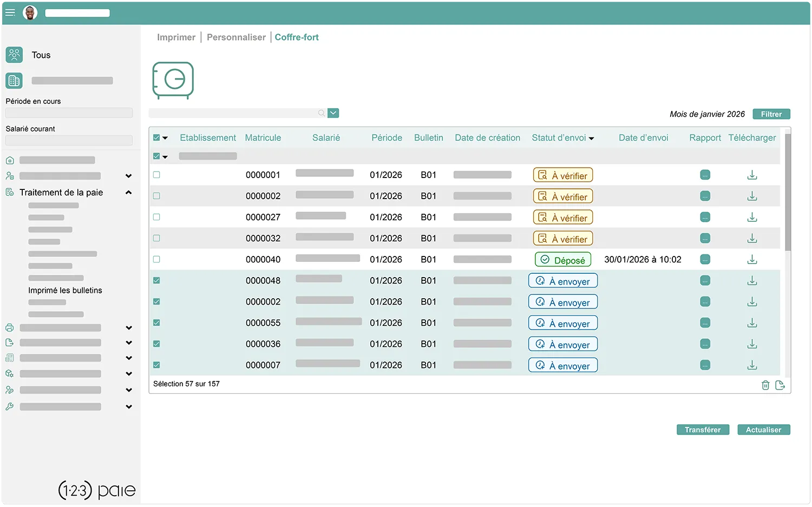This screenshot has width=812, height=507.
Task: Open report for matricule 0000040
Action: [705, 259]
